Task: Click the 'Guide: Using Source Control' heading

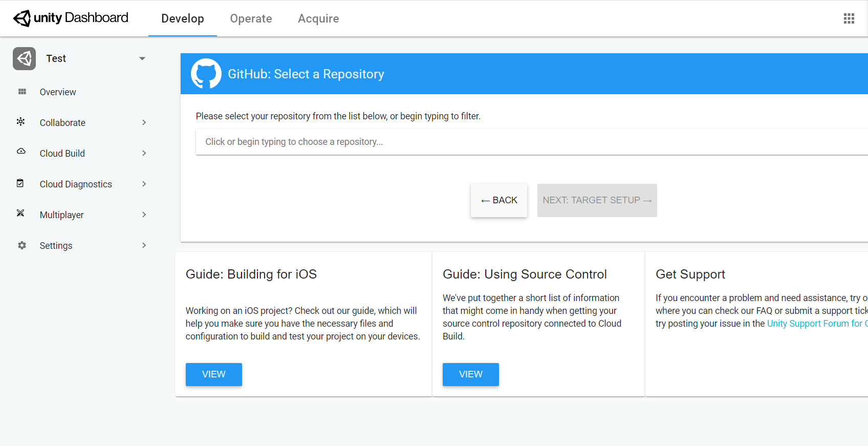Action: tap(525, 274)
